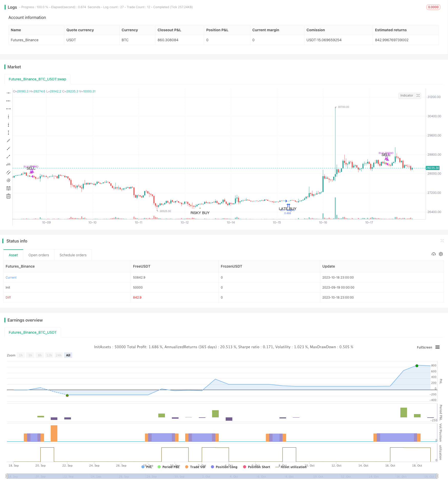Click the FullScreen earnings chart button
The image size is (448, 486).
coord(424,347)
